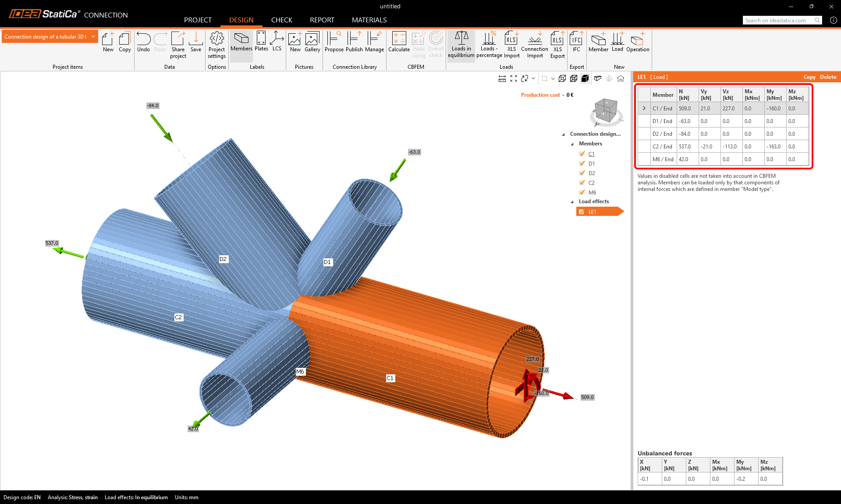The height and width of the screenshot is (504, 841).
Task: Open the MATERIALS tab
Action: 369,20
